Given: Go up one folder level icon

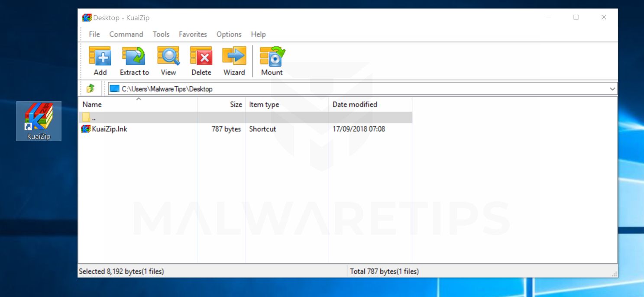Looking at the screenshot, I should [x=90, y=89].
